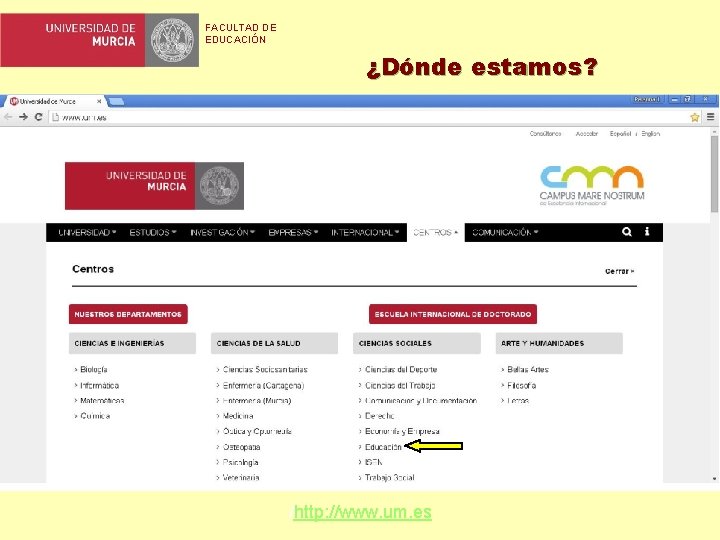
Task: Select Arte y Humanidades heading
Action: click(559, 343)
